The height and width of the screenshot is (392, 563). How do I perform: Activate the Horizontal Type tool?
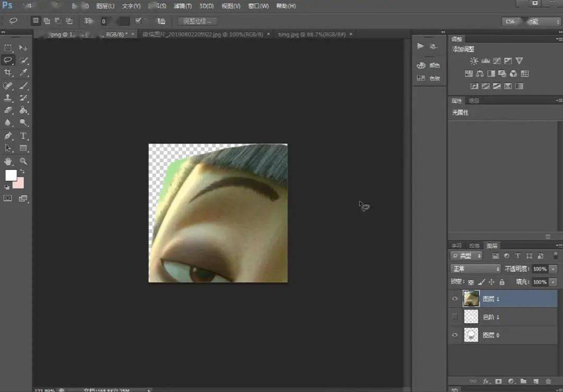23,136
